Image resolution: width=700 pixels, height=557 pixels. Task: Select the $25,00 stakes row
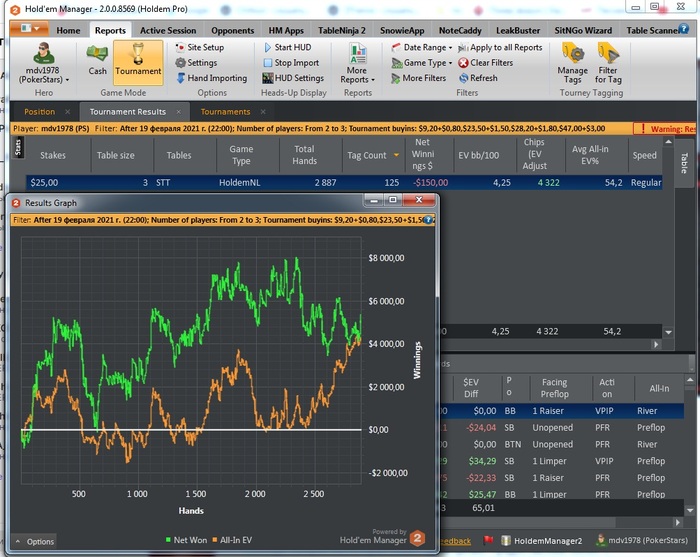tap(344, 183)
